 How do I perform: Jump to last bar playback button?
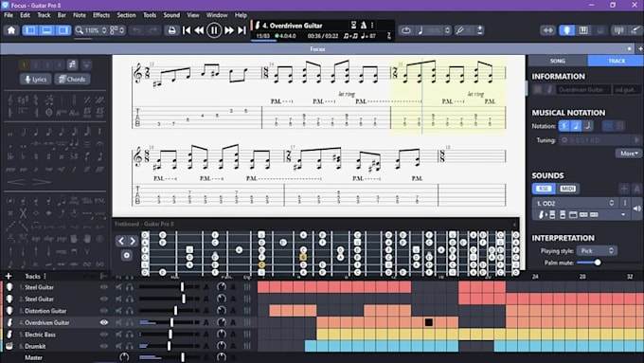pyautogui.click(x=241, y=30)
